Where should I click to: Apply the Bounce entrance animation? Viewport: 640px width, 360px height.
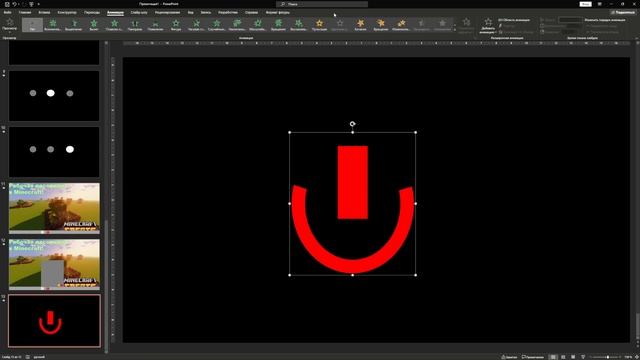(x=299, y=25)
